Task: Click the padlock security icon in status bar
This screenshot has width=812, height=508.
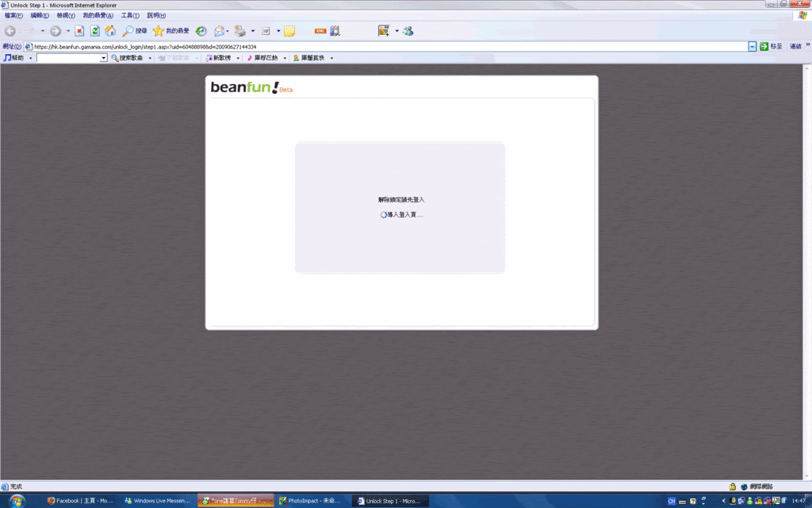Action: pos(733,487)
